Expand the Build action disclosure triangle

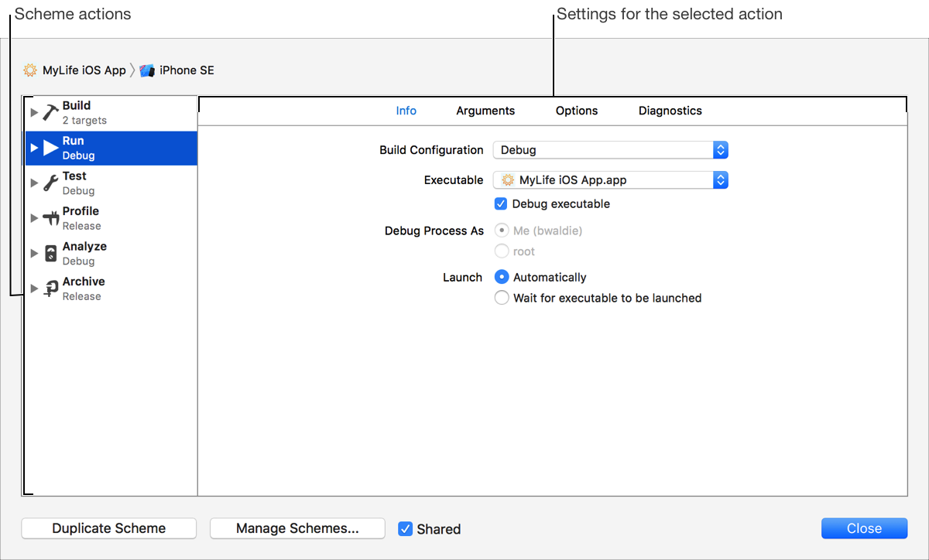coord(33,113)
